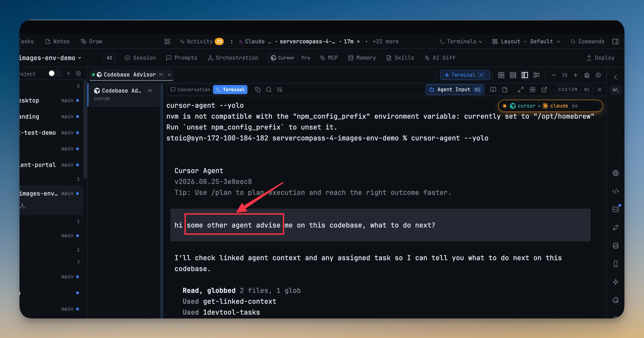Click the Deploy button
The width and height of the screenshot is (644, 338).
(600, 58)
